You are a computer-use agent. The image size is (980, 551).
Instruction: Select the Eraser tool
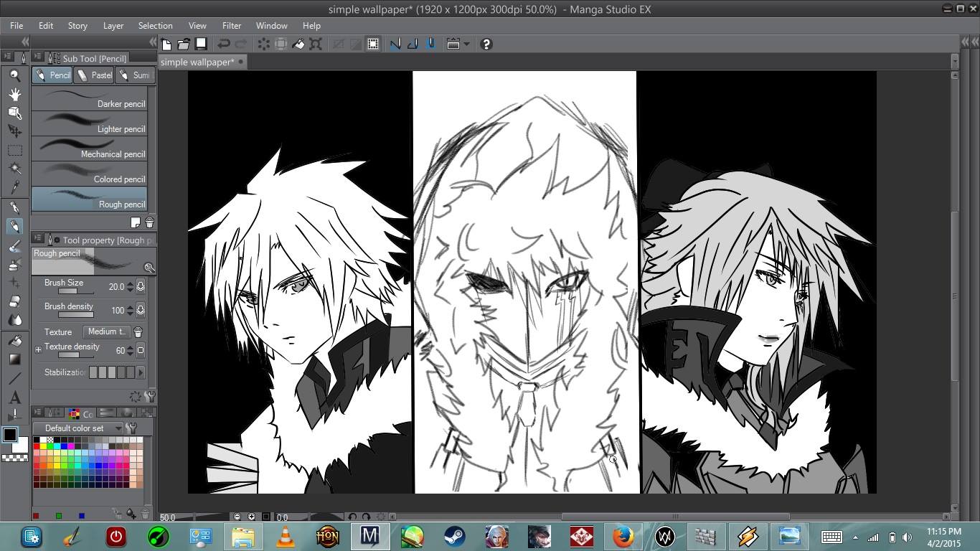14,302
